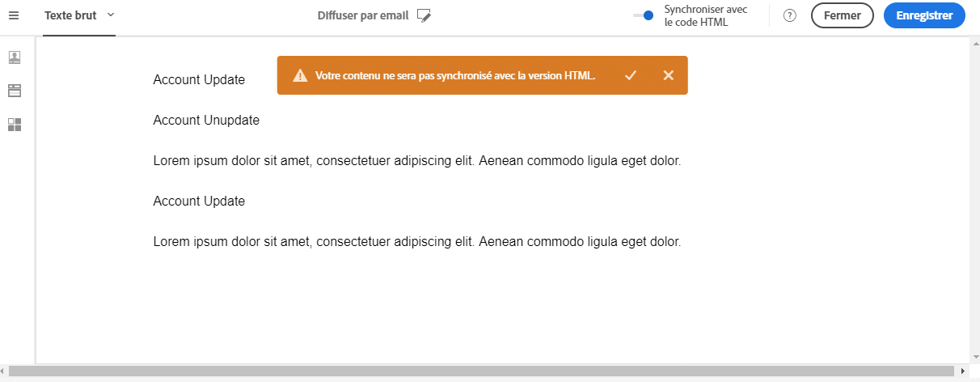Click the warning triangle icon in the notification
The height and width of the screenshot is (382, 980).
(x=300, y=75)
